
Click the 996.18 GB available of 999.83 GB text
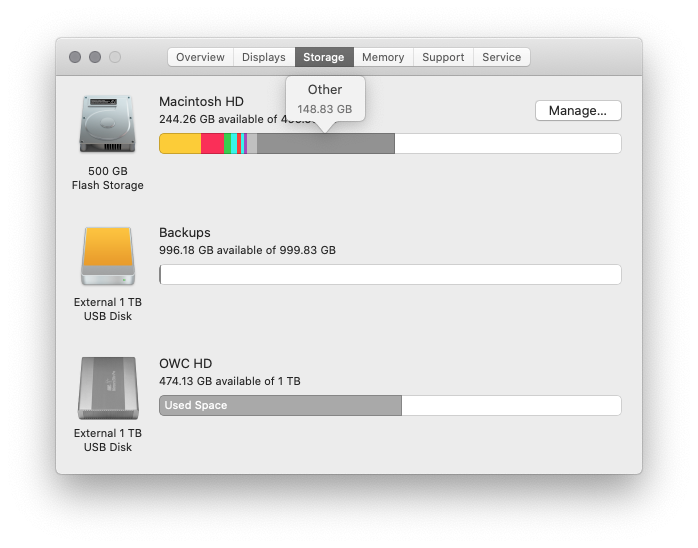248,250
